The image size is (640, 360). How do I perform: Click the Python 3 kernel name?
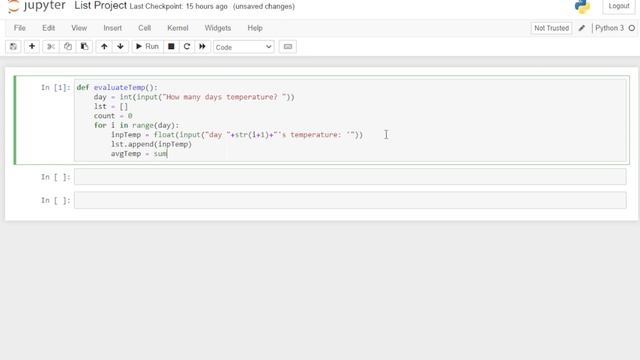[609, 28]
